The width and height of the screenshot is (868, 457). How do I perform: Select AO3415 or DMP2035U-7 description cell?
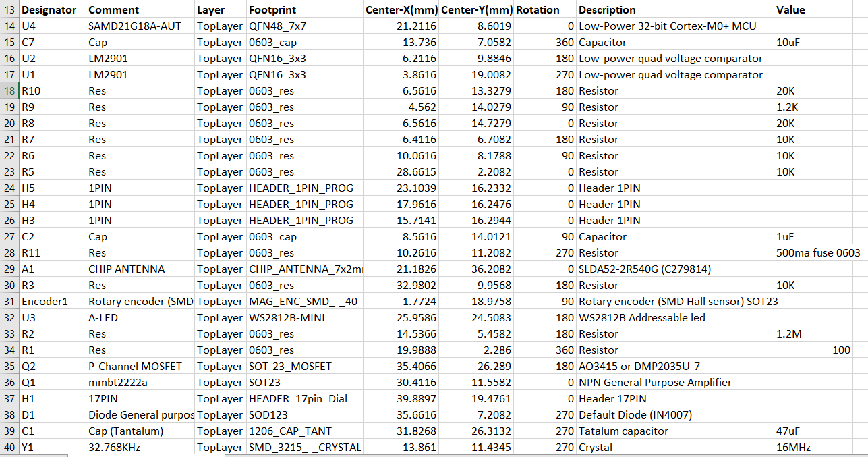coord(676,367)
